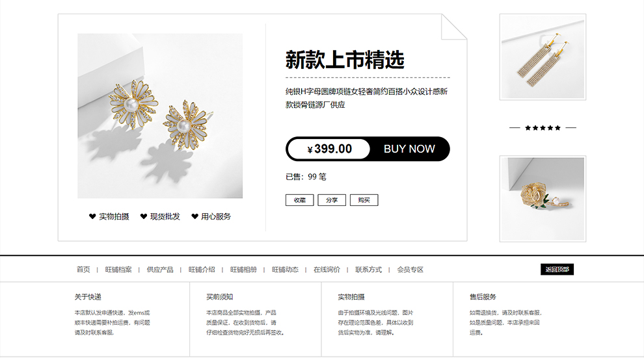Click the 收藏 button
This screenshot has width=644, height=358.
[x=299, y=200]
